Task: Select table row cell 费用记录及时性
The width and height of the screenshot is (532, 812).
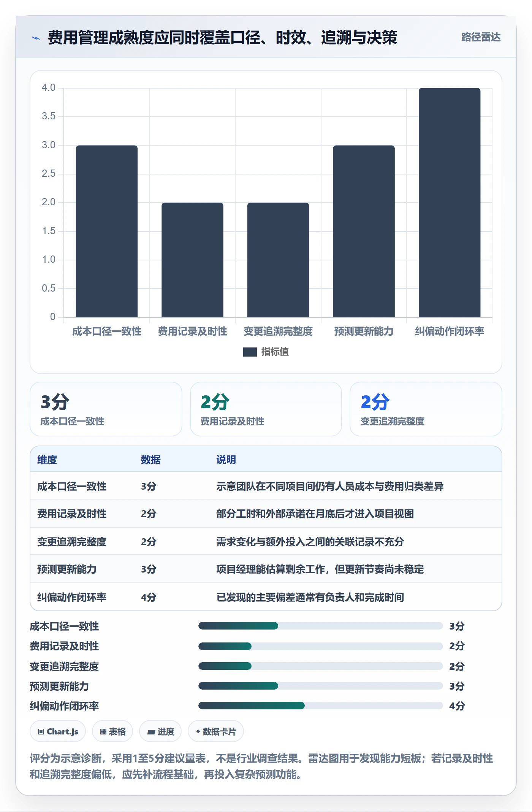Action: (72, 514)
